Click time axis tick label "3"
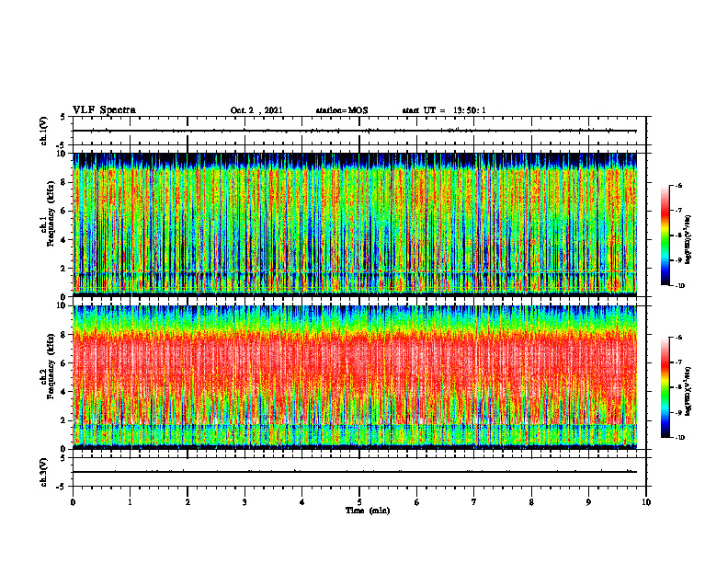 click(x=245, y=502)
